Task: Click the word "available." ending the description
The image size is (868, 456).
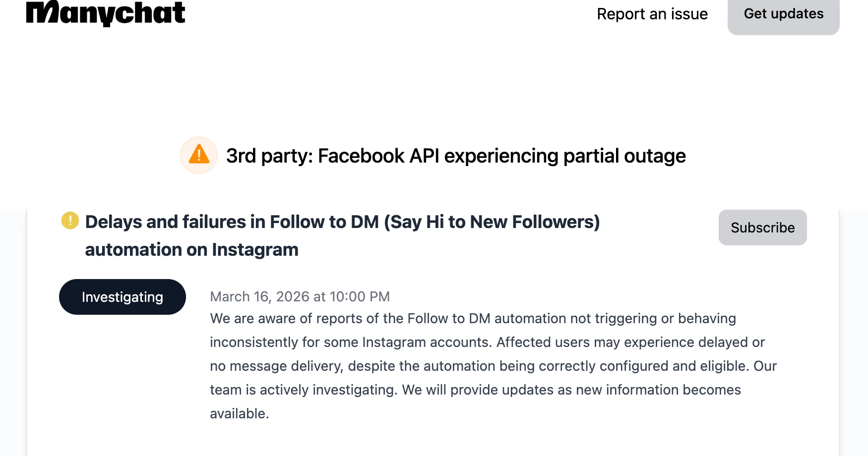Action: pyautogui.click(x=239, y=413)
